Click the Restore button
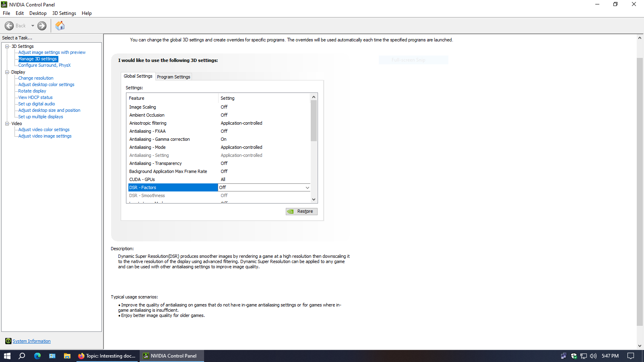This screenshot has width=644, height=362. 301,212
